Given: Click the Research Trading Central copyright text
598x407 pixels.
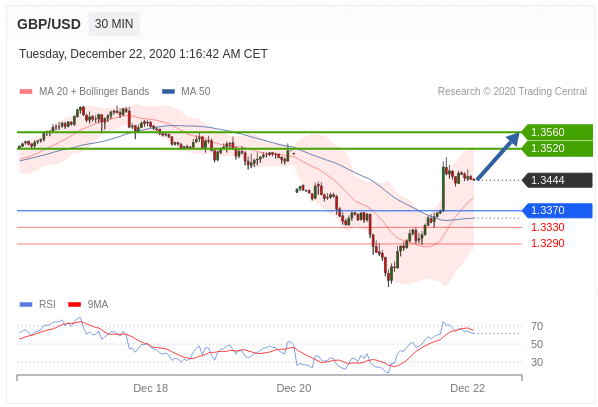Looking at the screenshot, I should tap(512, 92).
